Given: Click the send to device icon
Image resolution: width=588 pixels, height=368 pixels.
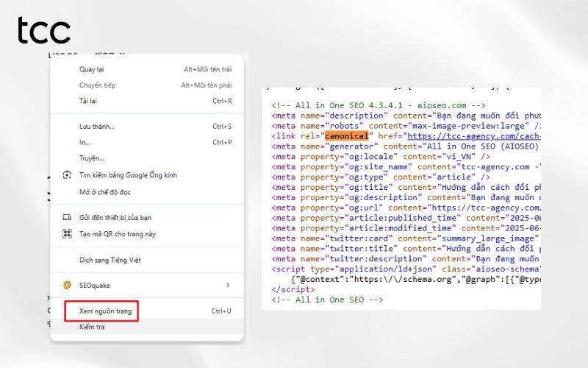Looking at the screenshot, I should tap(67, 217).
